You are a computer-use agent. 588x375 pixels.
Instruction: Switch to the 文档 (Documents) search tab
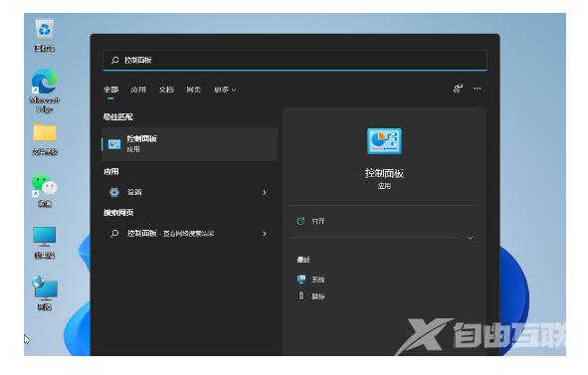(166, 90)
